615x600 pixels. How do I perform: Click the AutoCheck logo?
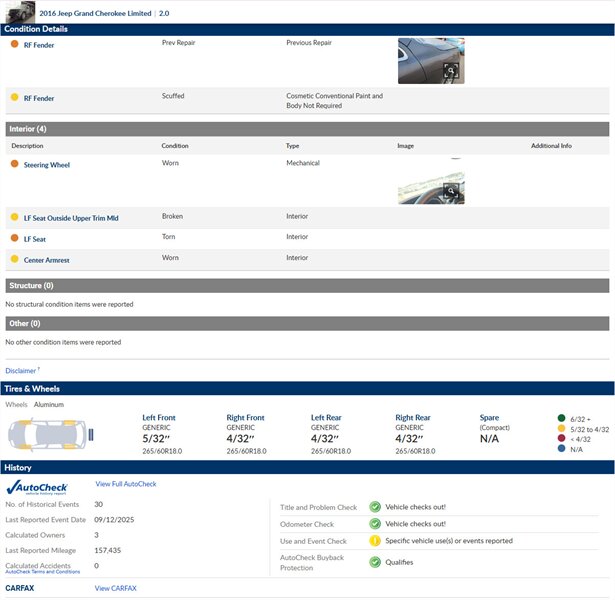pyautogui.click(x=37, y=486)
